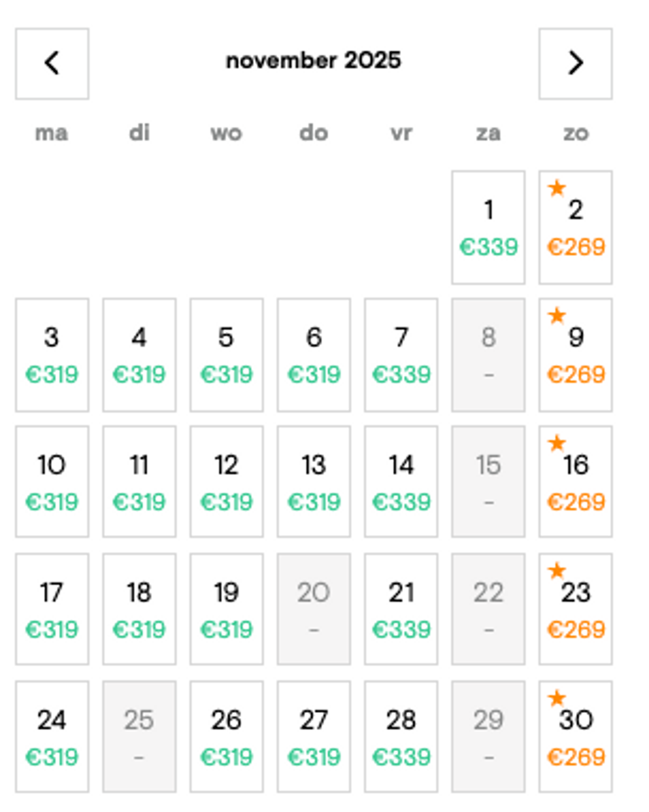Image resolution: width=649 pixels, height=812 pixels.
Task: Click star icon on November 9
Action: pos(557,316)
